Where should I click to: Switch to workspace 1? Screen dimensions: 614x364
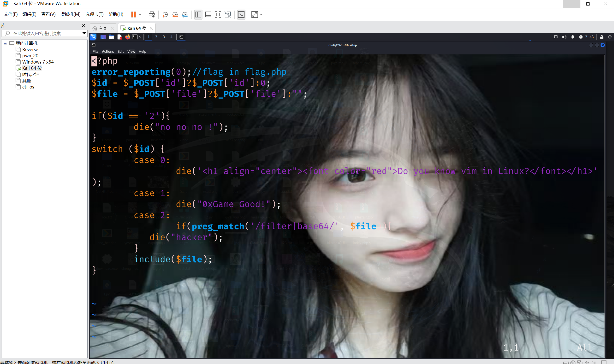(x=149, y=37)
